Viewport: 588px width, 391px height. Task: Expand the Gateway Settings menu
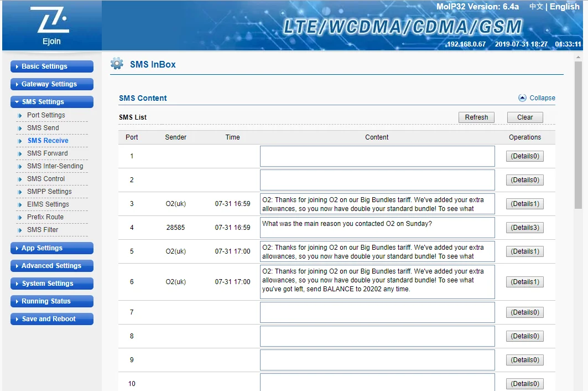point(52,84)
